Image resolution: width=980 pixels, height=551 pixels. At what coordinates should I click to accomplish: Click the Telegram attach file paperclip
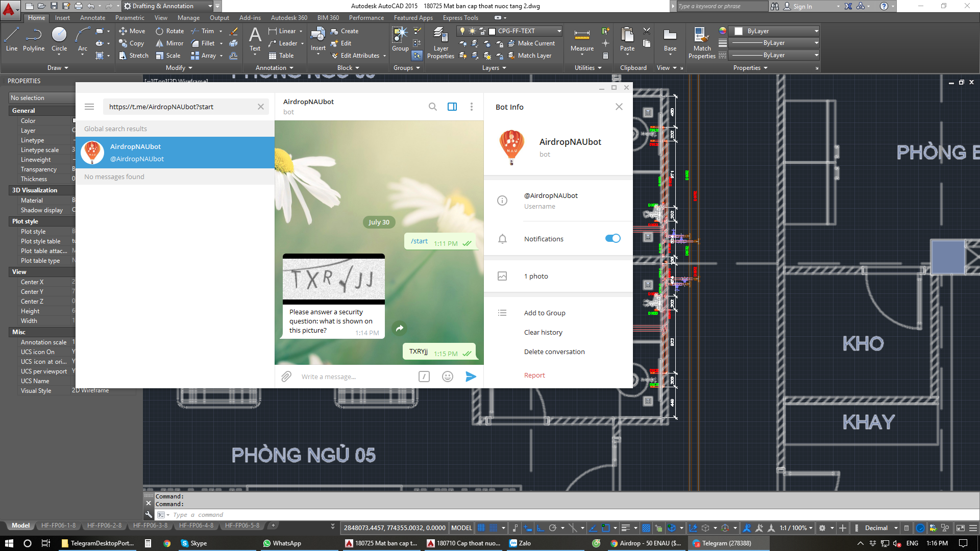286,377
